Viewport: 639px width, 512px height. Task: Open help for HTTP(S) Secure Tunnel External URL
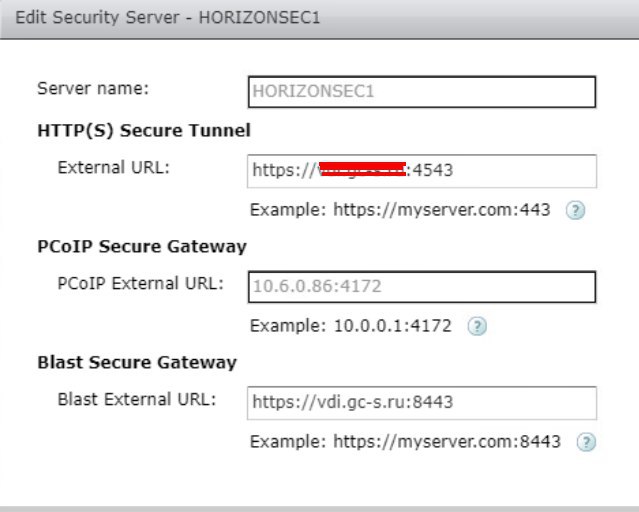[575, 210]
